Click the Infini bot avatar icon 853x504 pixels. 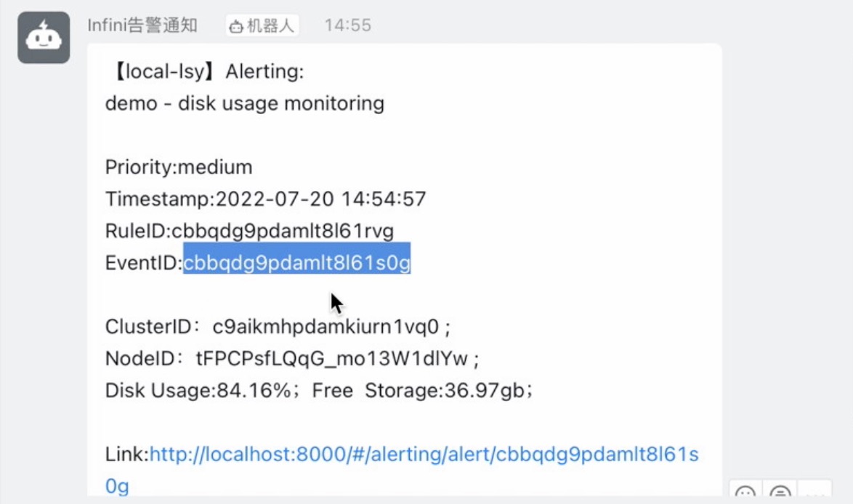click(44, 38)
